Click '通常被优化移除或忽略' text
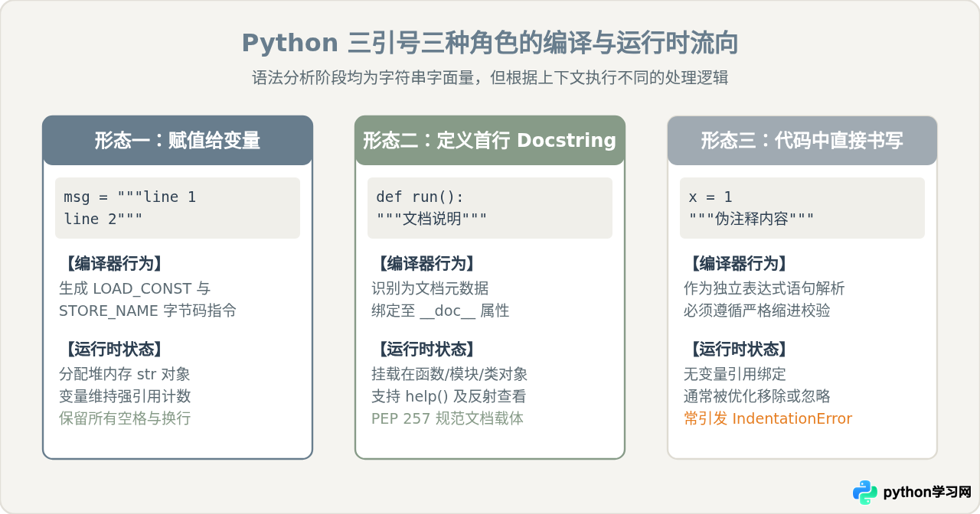980x514 pixels. [x=757, y=396]
